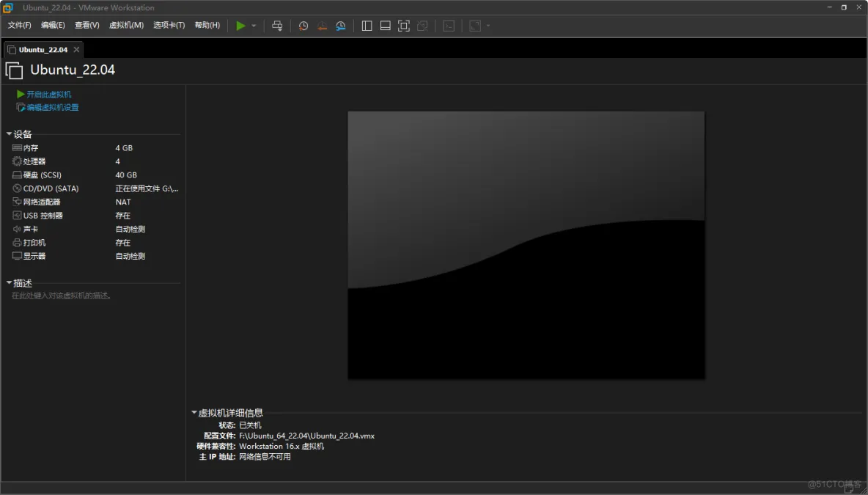868x495 pixels.
Task: Enter full screen mode
Action: click(403, 26)
